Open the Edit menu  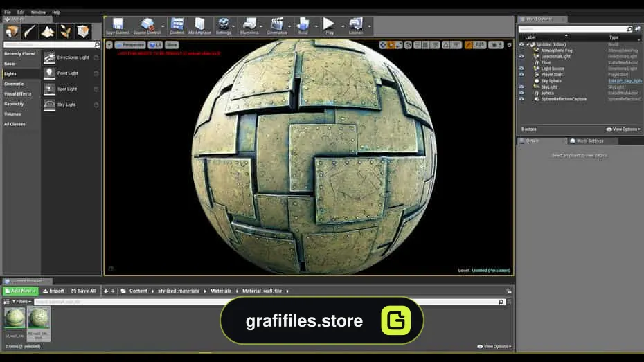21,12
